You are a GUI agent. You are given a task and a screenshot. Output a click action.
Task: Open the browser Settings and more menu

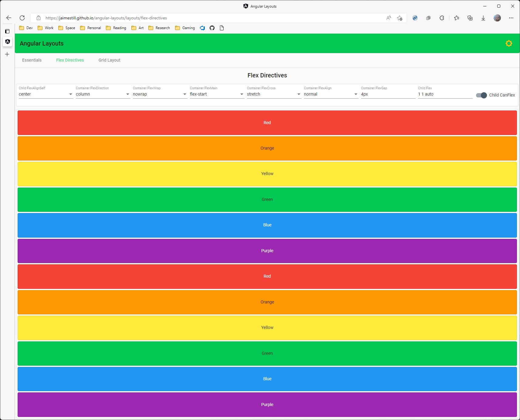(511, 18)
